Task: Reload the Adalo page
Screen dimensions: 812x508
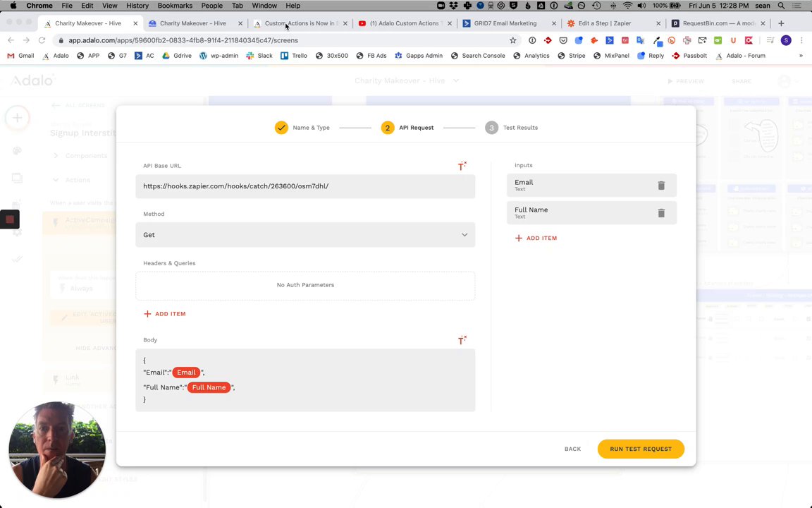Action: [42, 40]
